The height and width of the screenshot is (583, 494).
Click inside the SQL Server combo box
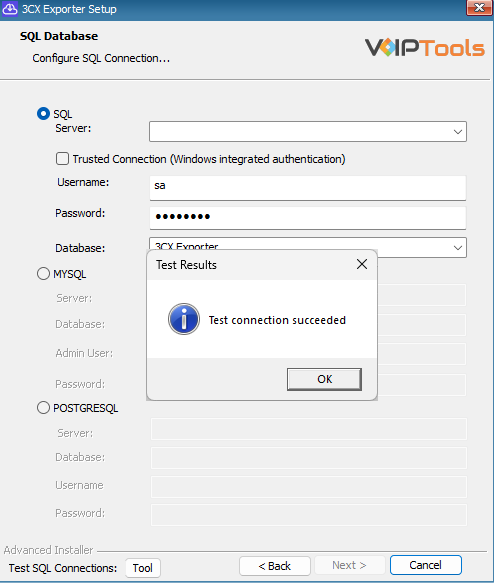308,131
